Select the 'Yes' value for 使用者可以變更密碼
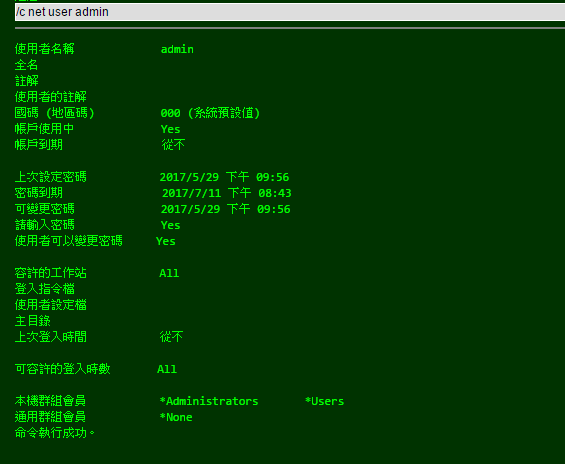 (166, 241)
